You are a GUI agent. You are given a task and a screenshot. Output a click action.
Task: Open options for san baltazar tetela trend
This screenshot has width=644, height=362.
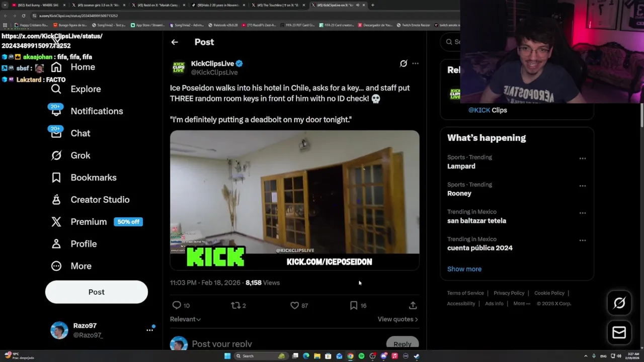point(582,213)
